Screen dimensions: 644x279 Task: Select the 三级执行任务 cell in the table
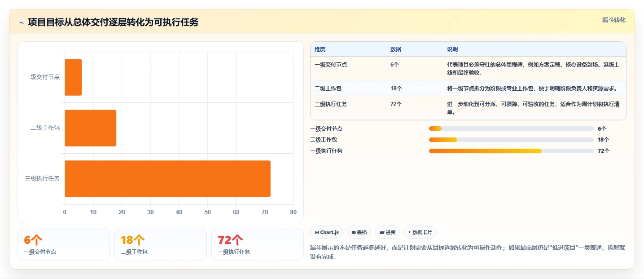click(331, 104)
